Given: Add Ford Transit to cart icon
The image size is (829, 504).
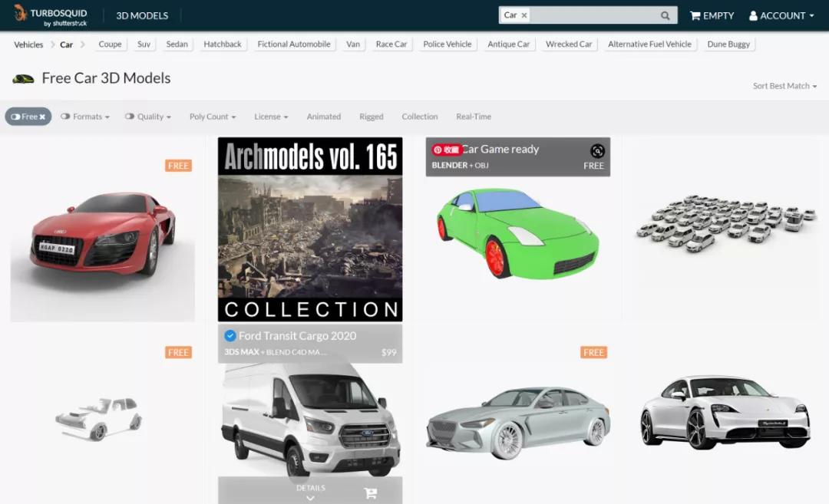Looking at the screenshot, I should coord(371,493).
